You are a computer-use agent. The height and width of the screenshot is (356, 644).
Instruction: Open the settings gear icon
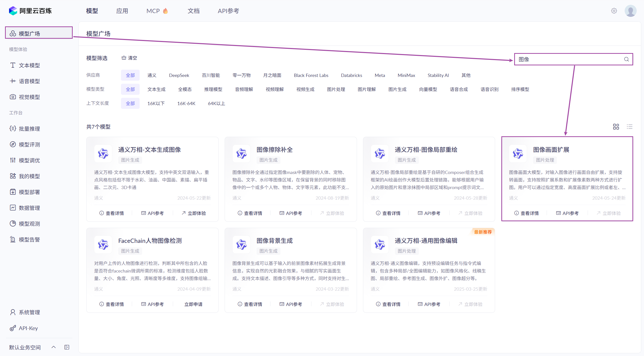point(614,11)
